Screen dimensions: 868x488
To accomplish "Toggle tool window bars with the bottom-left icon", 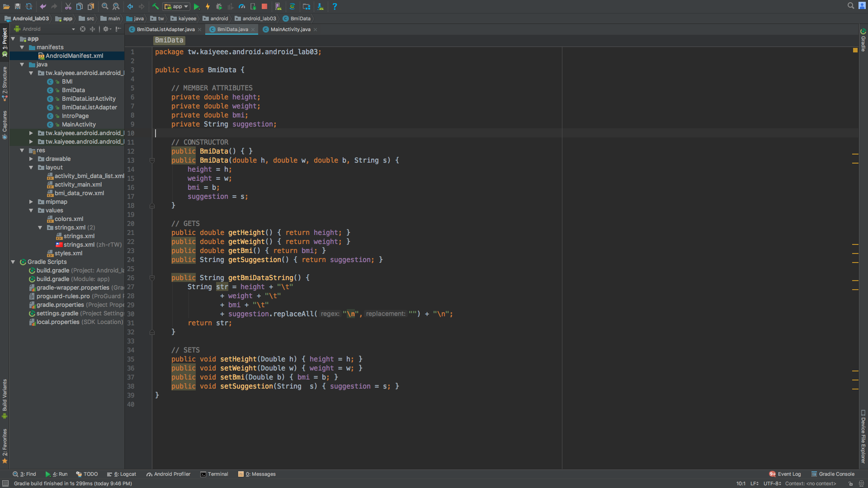I will pos(5,483).
